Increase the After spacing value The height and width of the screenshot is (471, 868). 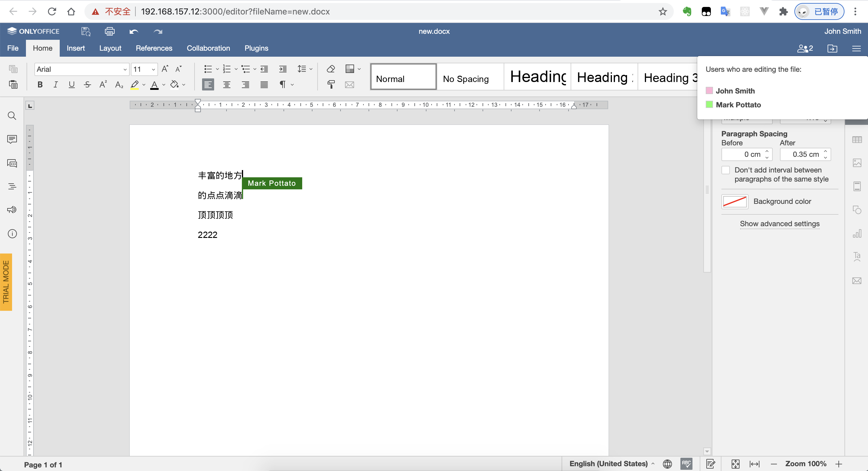(x=825, y=151)
